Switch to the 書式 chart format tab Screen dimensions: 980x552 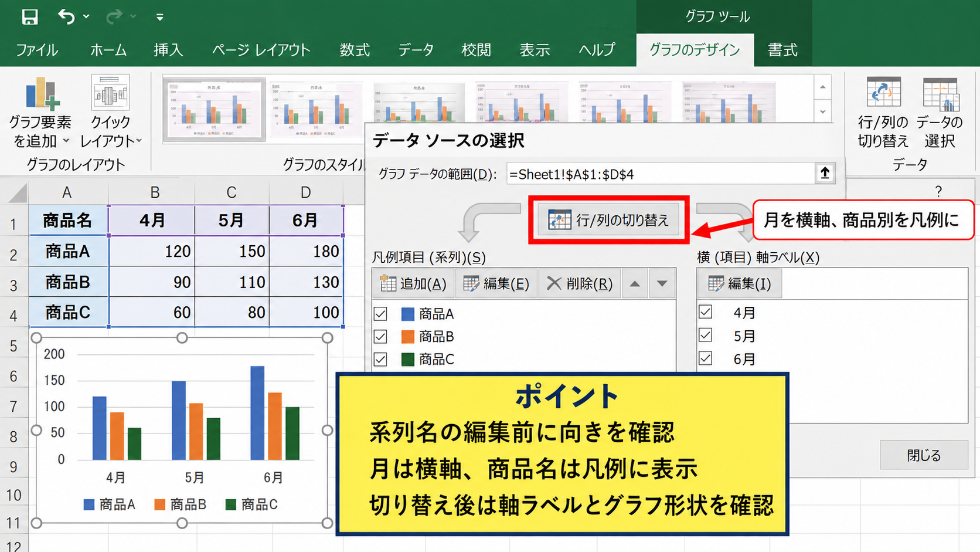(782, 50)
